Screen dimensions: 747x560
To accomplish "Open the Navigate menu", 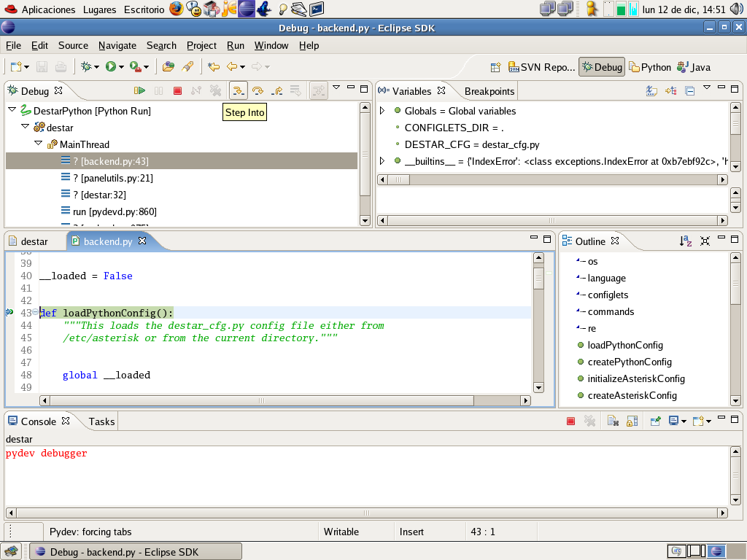I will coord(117,45).
